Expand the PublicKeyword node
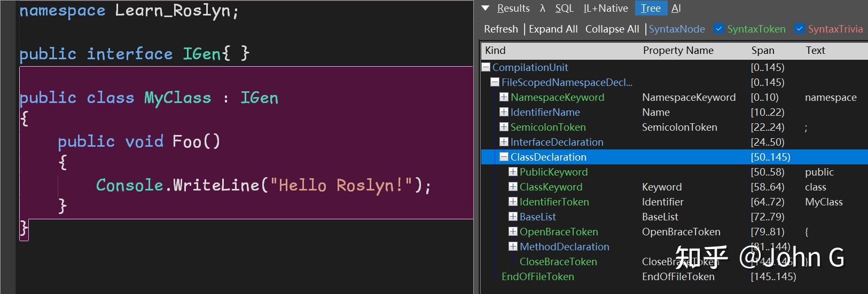Screen dimensions: 868x294 pyautogui.click(x=513, y=172)
